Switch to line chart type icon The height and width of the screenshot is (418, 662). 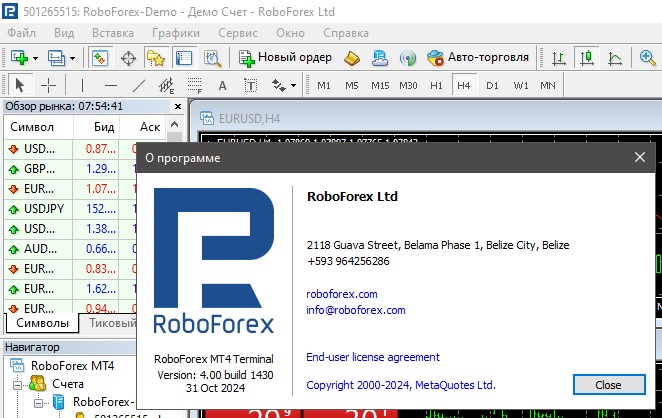(x=615, y=58)
